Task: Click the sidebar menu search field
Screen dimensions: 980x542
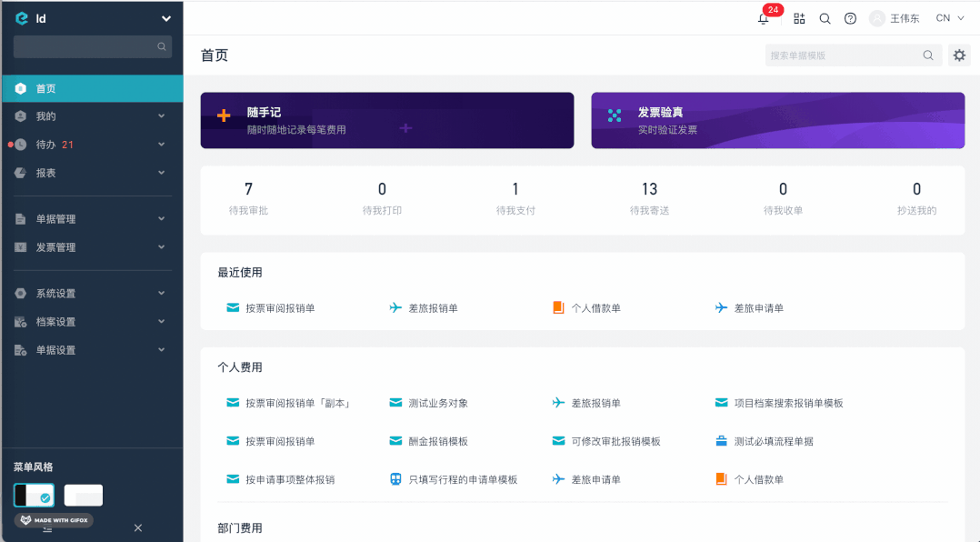Action: [93, 47]
